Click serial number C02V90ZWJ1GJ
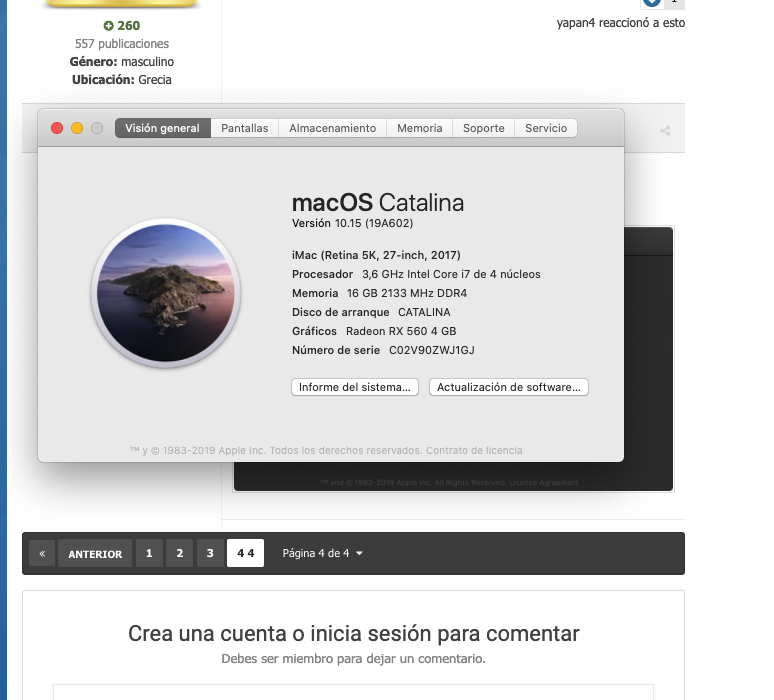The height and width of the screenshot is (700, 774). click(x=432, y=350)
